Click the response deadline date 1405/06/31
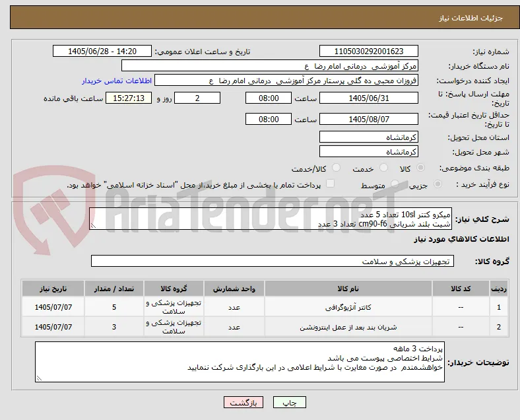This screenshot has height=420, width=520. click(x=369, y=98)
